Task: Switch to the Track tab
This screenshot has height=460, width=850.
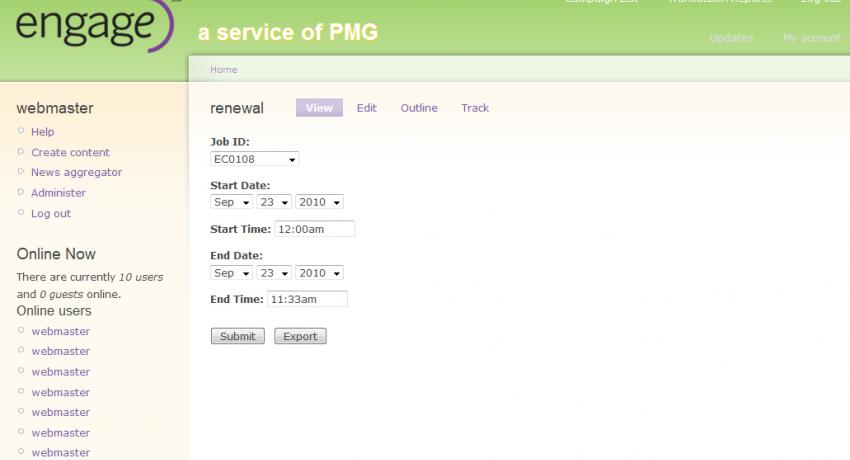Action: pyautogui.click(x=475, y=108)
